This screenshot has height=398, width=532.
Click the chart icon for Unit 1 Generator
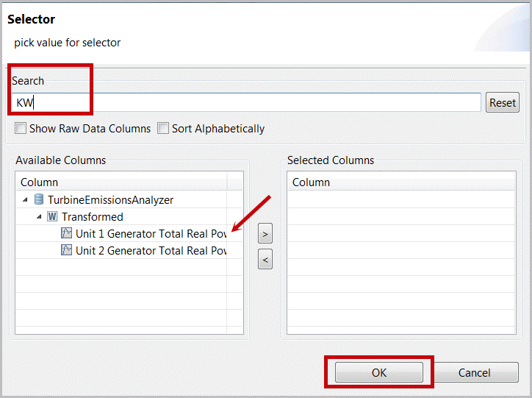click(x=66, y=233)
